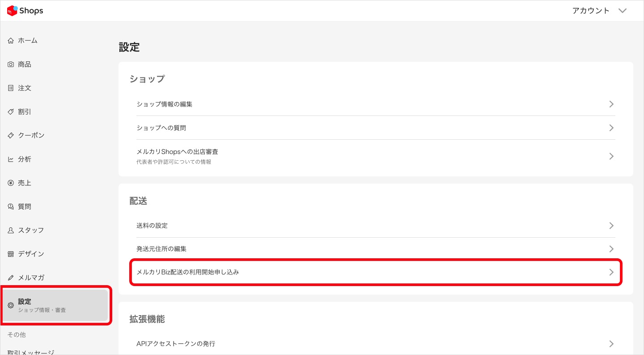
Task: Open メルマガ using the pencil icon
Action: pos(10,278)
